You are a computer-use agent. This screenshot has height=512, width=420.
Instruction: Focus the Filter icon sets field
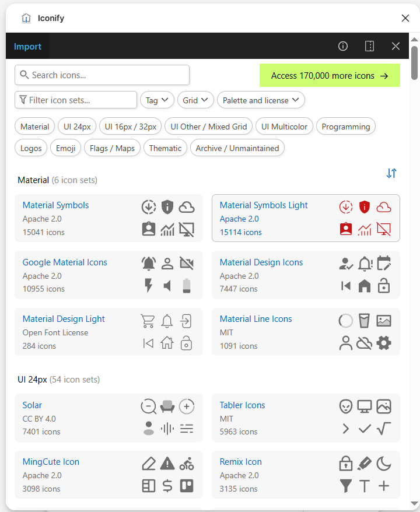click(x=76, y=100)
